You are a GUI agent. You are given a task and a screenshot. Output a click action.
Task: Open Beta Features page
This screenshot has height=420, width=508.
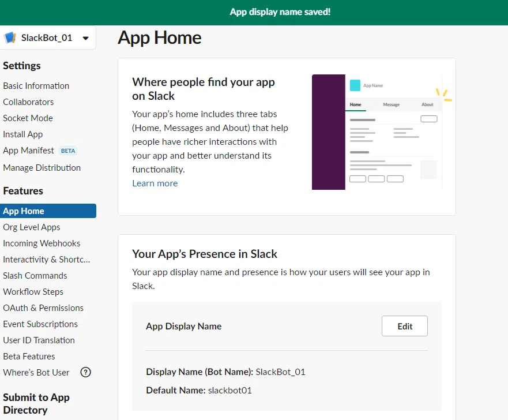(x=29, y=357)
